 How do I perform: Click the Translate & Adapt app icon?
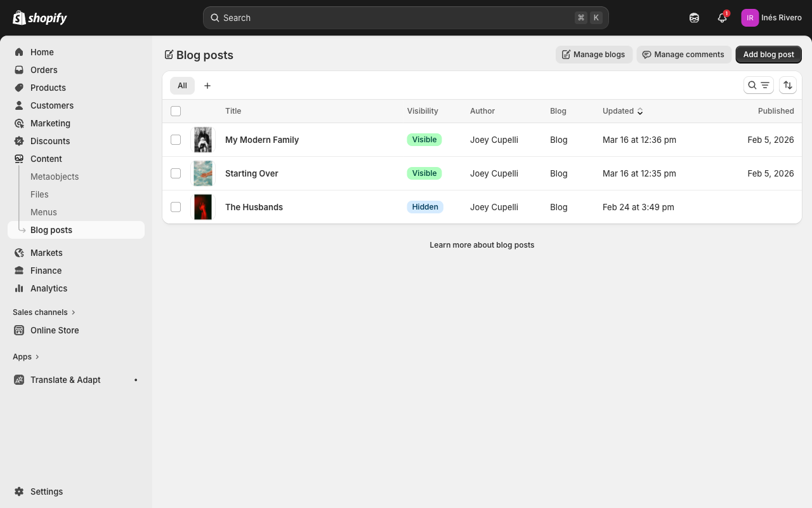click(18, 380)
